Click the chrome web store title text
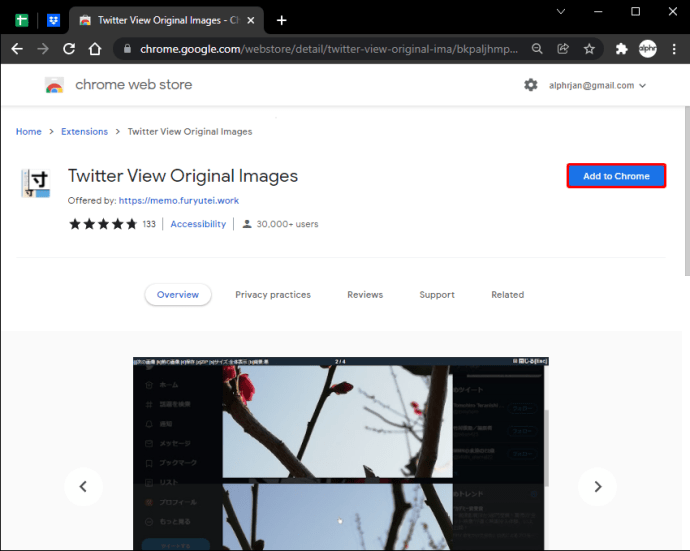The width and height of the screenshot is (690, 551). [x=133, y=84]
